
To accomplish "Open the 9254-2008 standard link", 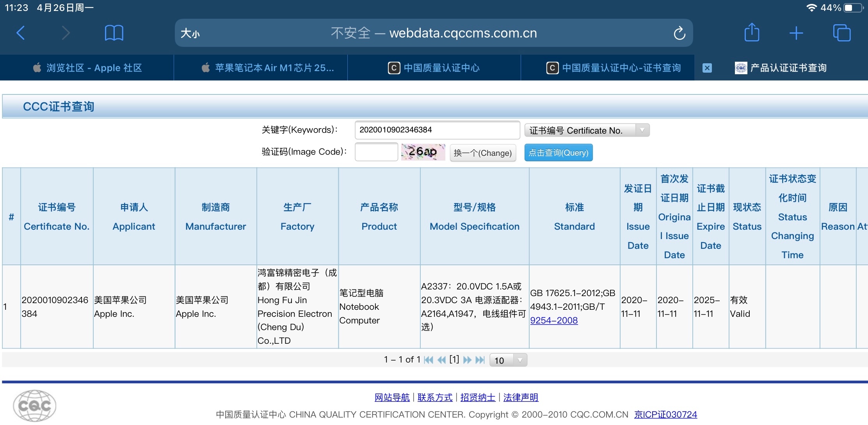I will [x=554, y=320].
